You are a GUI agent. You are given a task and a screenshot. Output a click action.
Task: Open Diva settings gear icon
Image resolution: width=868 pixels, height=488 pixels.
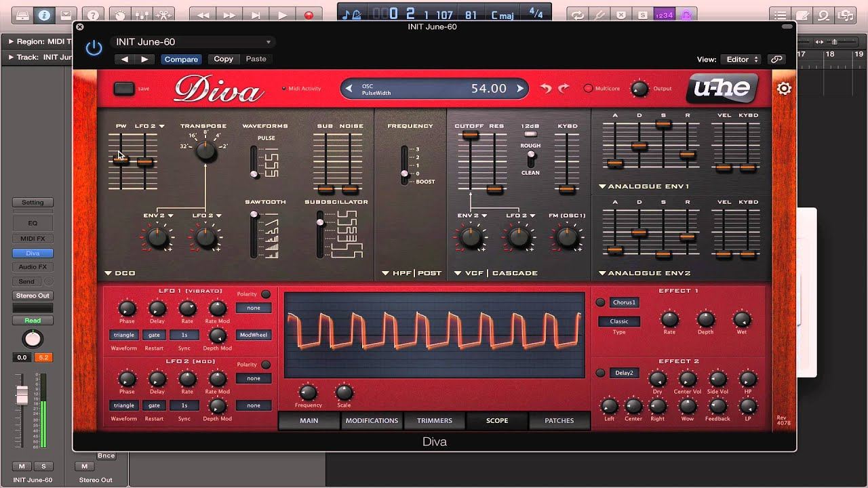pos(784,89)
